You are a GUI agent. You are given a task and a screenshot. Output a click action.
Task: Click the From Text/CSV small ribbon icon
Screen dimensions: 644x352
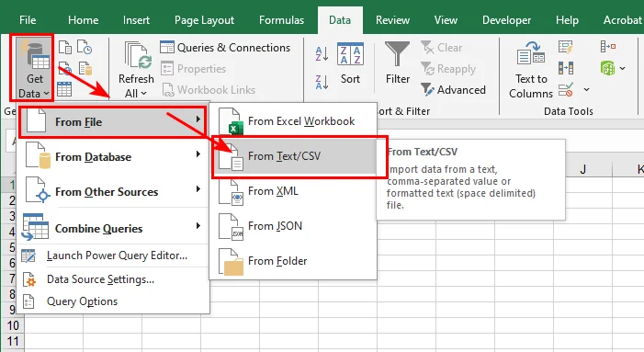pyautogui.click(x=65, y=47)
